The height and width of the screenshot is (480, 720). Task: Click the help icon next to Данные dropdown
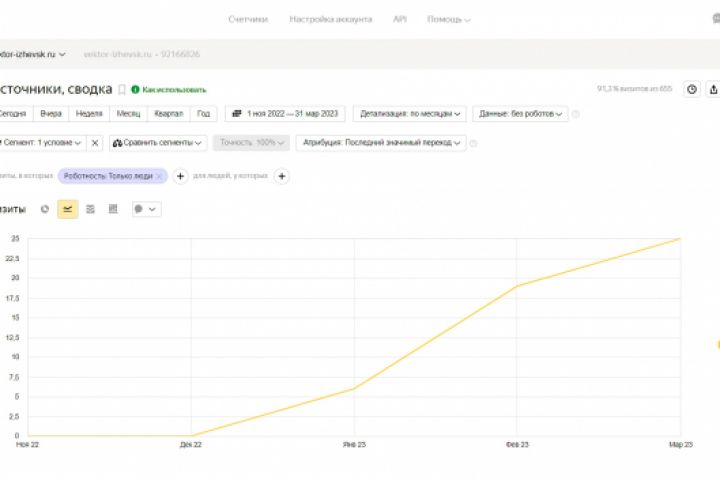[575, 114]
